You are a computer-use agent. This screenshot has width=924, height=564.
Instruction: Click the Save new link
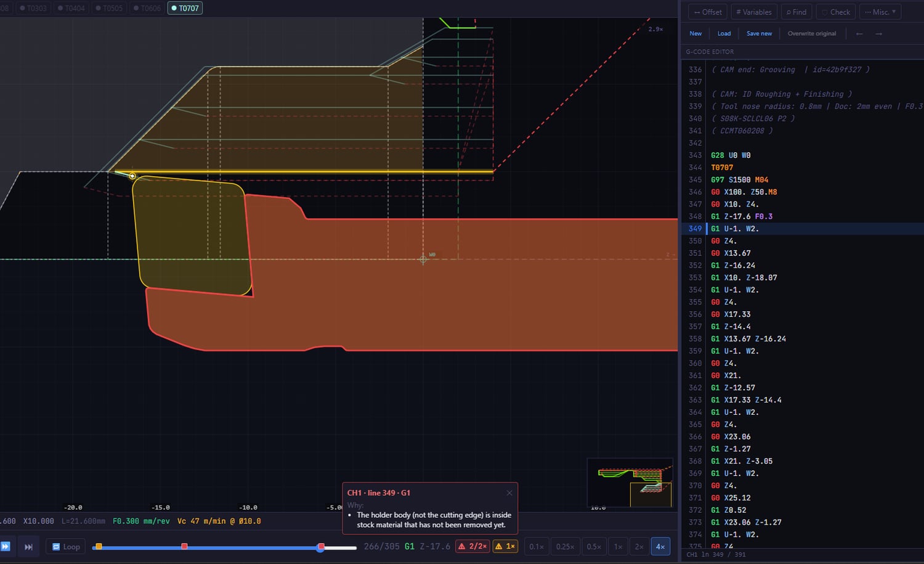(759, 33)
